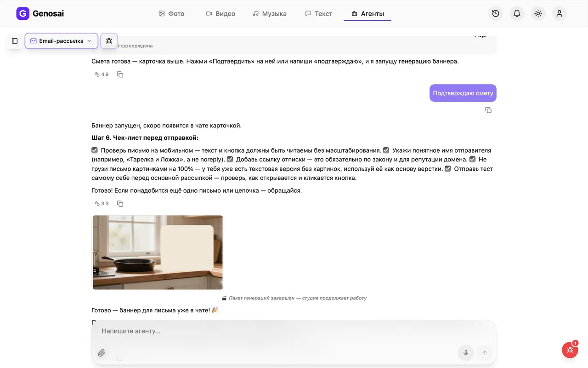Click the checkmark before «Проверь письмо на мобильном»
The image size is (588, 368).
click(95, 150)
